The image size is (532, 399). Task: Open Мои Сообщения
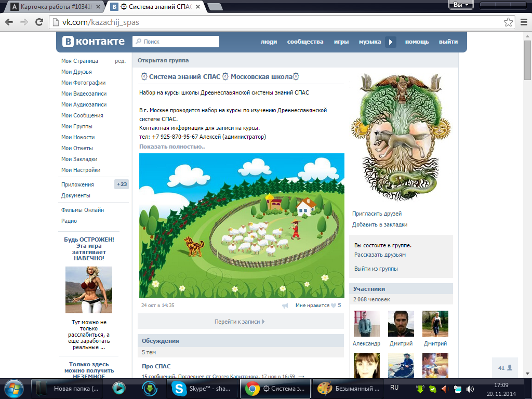[x=82, y=115]
